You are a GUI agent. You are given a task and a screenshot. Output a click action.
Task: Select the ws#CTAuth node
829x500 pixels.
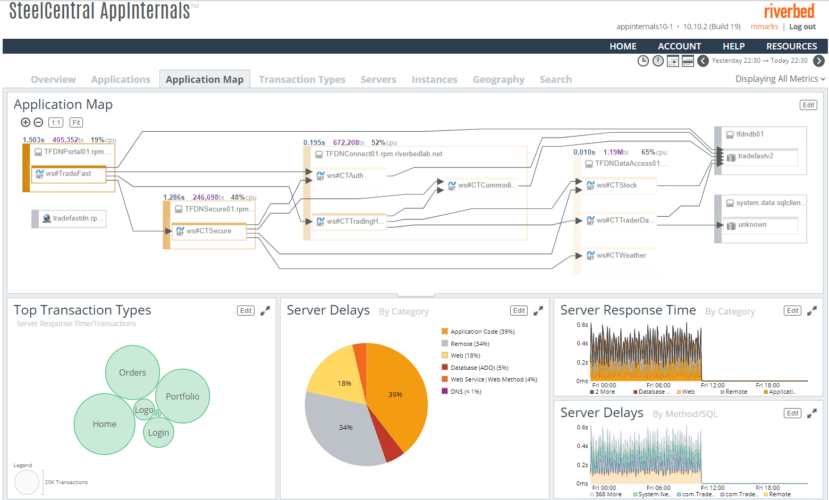pos(350,176)
